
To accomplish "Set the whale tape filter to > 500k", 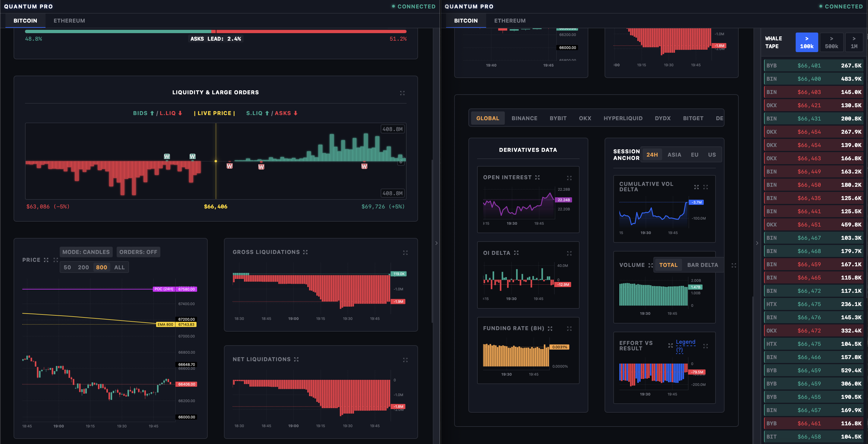I will pyautogui.click(x=831, y=42).
